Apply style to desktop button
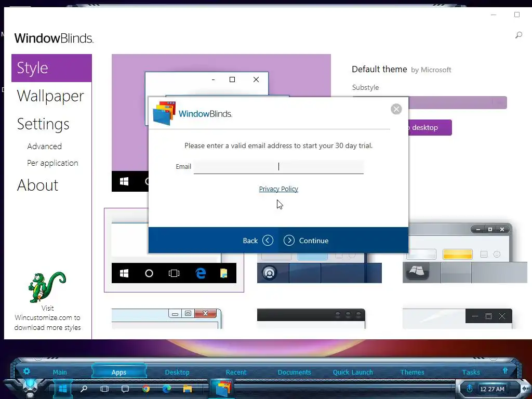Viewport: 532px width, 399px height. tap(430, 128)
